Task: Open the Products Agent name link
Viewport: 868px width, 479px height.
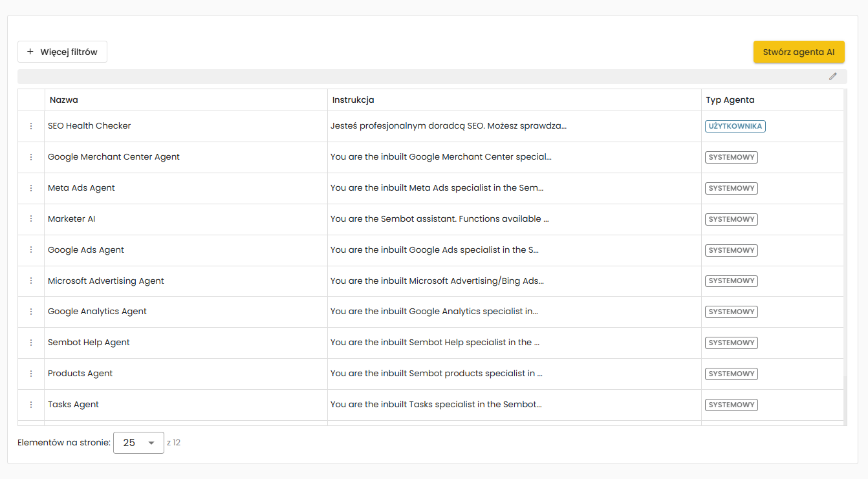Action: coord(80,374)
